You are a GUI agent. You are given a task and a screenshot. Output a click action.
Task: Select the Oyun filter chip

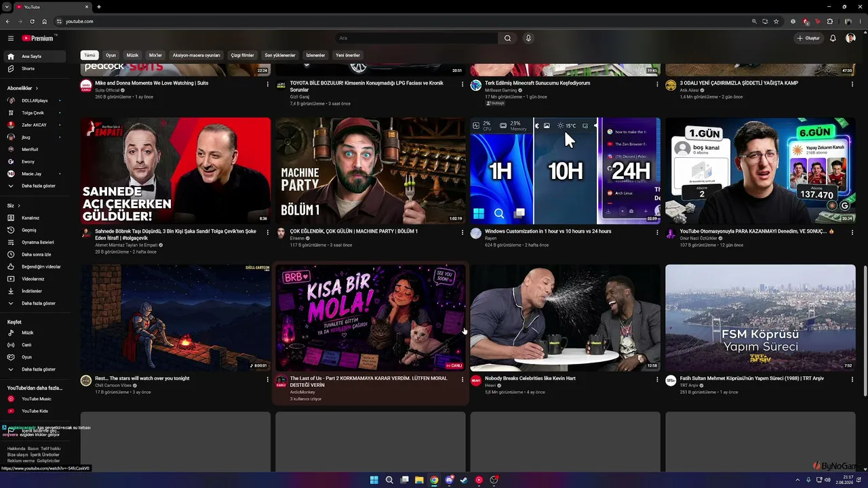pyautogui.click(x=111, y=55)
